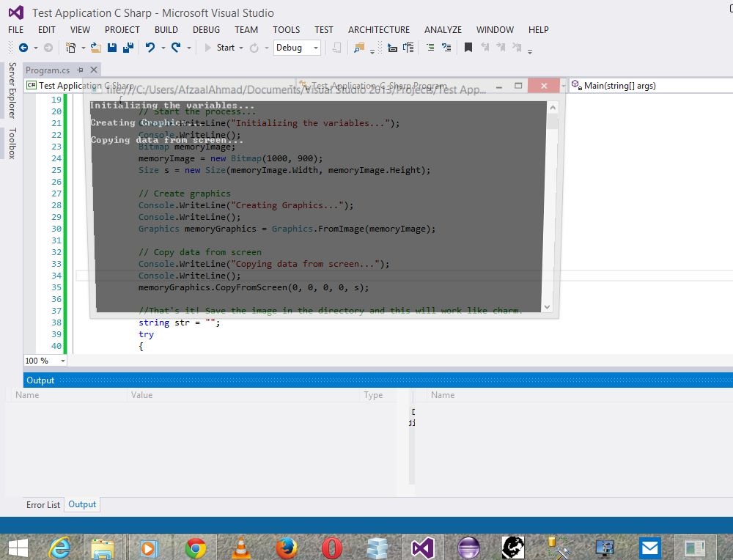This screenshot has width=733, height=560.
Task: Close the Program.cs tab
Action: point(94,70)
